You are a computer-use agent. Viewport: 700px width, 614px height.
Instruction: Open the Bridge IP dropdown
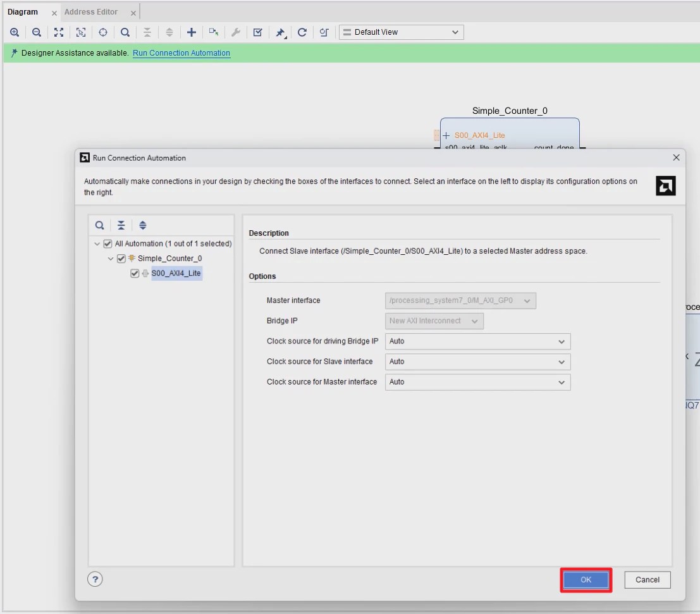coord(434,321)
